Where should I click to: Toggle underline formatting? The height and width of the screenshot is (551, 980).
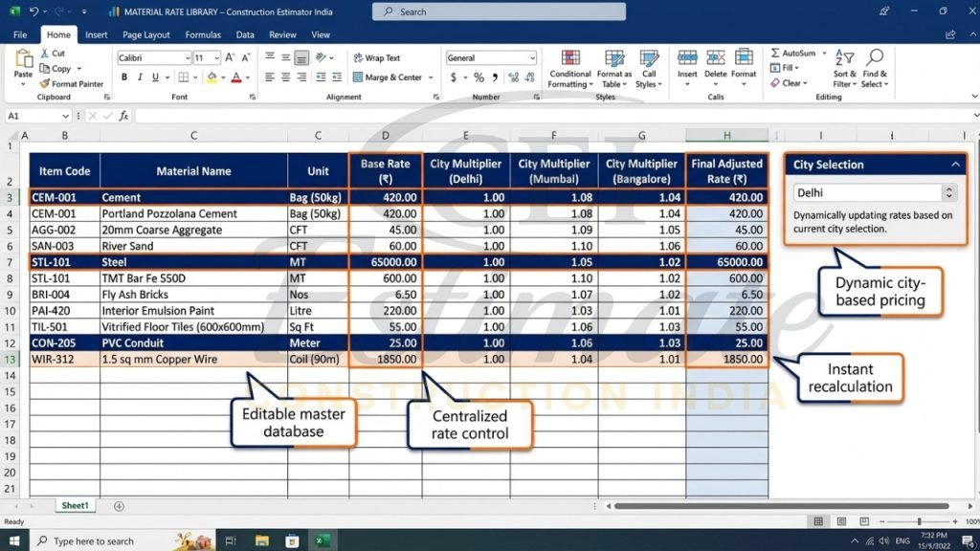click(155, 77)
